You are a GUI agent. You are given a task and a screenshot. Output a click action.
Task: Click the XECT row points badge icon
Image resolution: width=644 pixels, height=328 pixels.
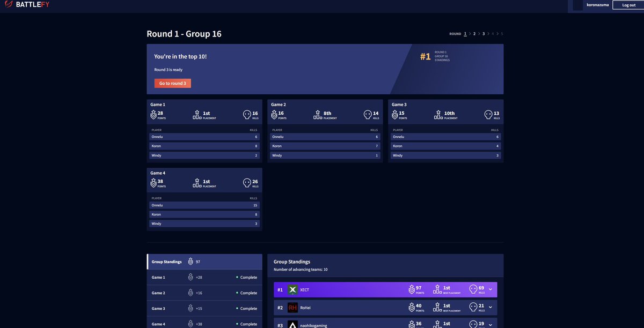pyautogui.click(x=412, y=290)
